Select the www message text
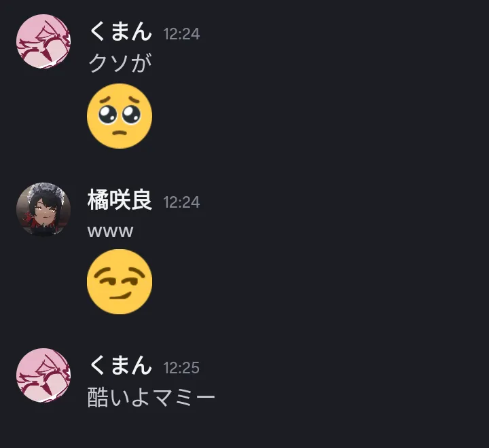The image size is (489, 448). tap(111, 231)
